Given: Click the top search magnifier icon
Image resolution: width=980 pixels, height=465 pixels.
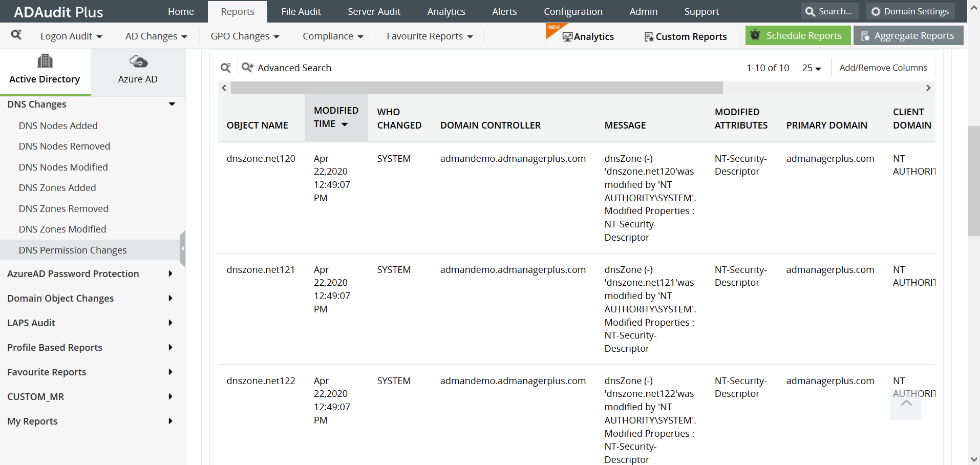Looking at the screenshot, I should point(810,11).
